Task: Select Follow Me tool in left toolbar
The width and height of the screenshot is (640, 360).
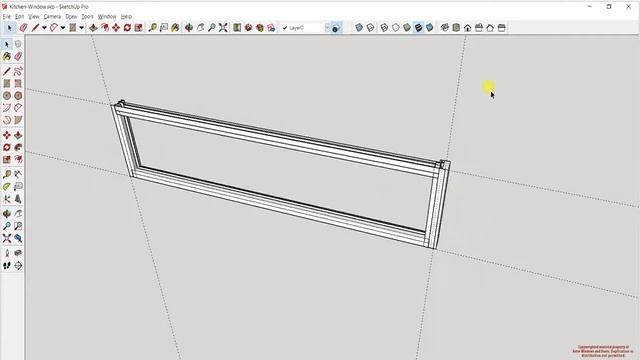Action: (x=18, y=147)
